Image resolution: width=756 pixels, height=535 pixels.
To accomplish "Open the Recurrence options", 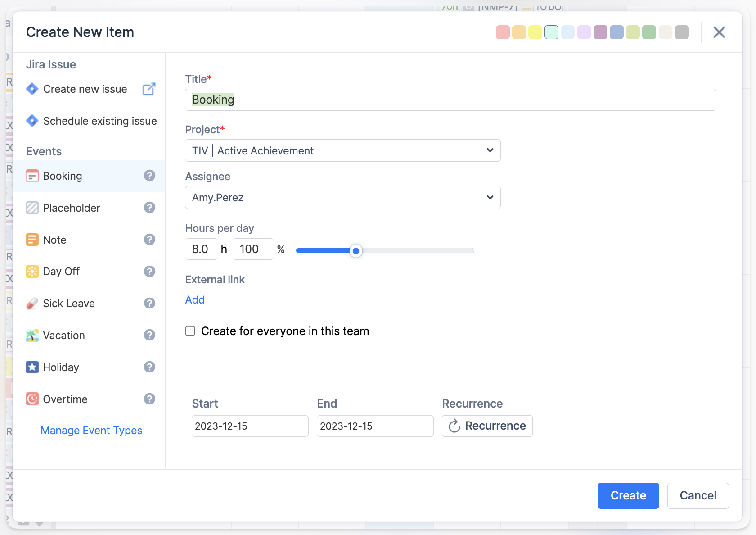I will [487, 426].
